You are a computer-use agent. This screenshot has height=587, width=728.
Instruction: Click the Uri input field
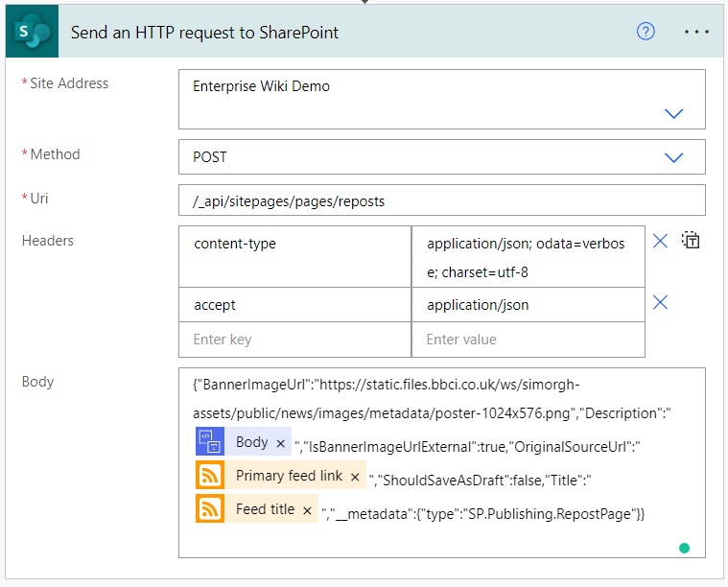click(441, 200)
